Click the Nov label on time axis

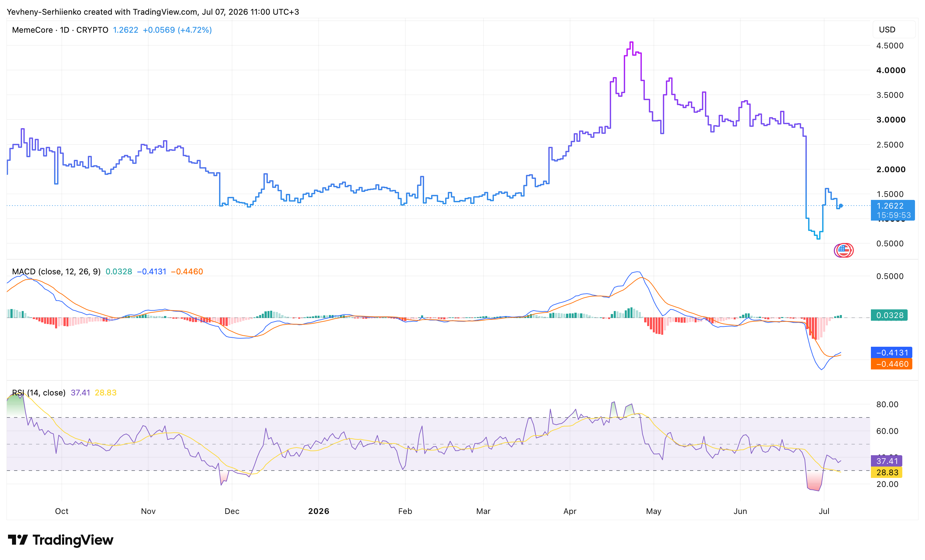coord(148,511)
